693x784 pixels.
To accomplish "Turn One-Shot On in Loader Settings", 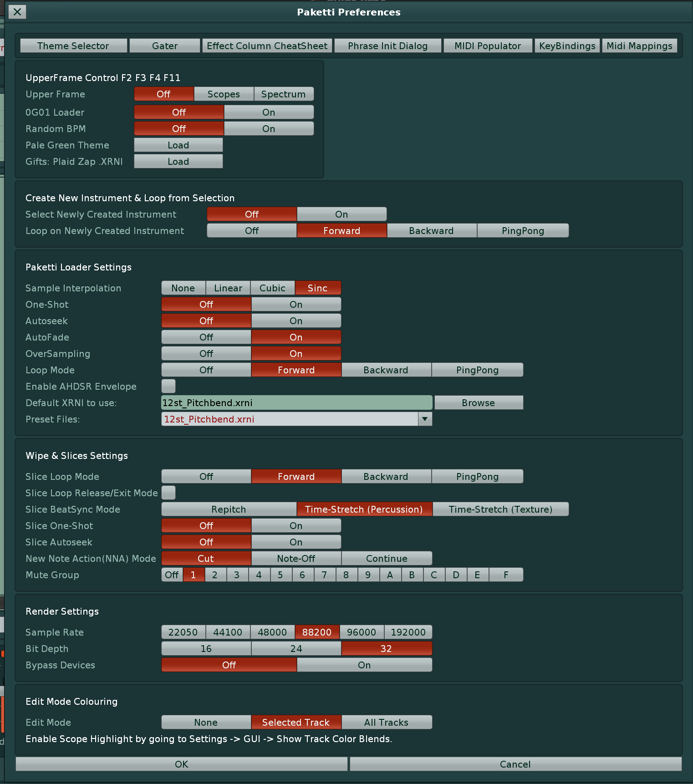I will click(x=296, y=304).
